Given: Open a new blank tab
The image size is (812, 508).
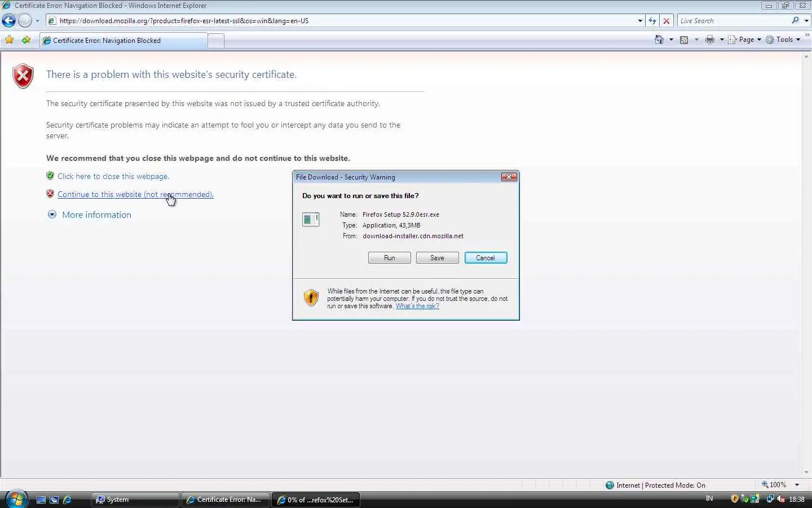Looking at the screenshot, I should point(215,41).
